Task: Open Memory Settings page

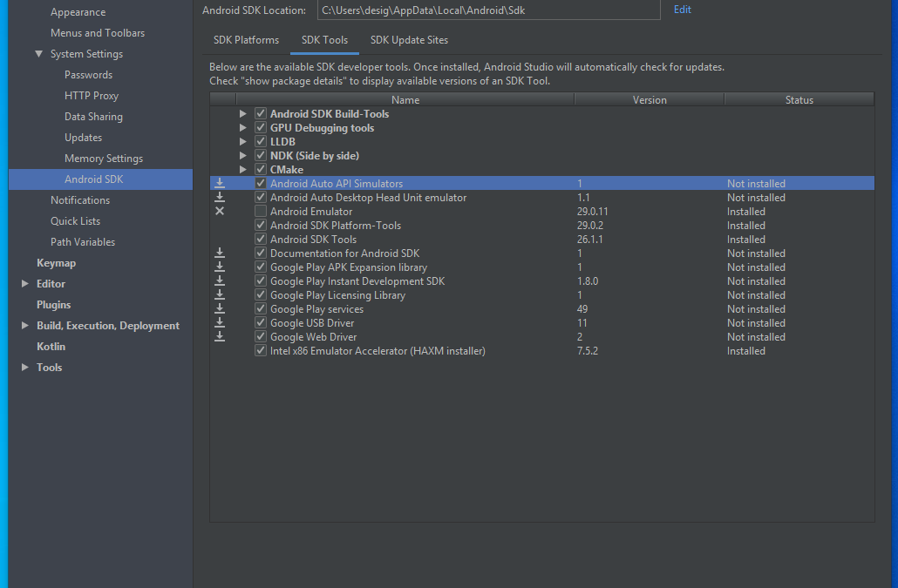Action: 104,159
